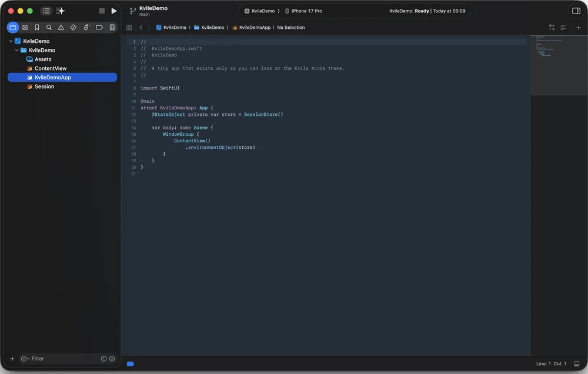Open the Source Control navigator
588x374 pixels.
click(25, 28)
